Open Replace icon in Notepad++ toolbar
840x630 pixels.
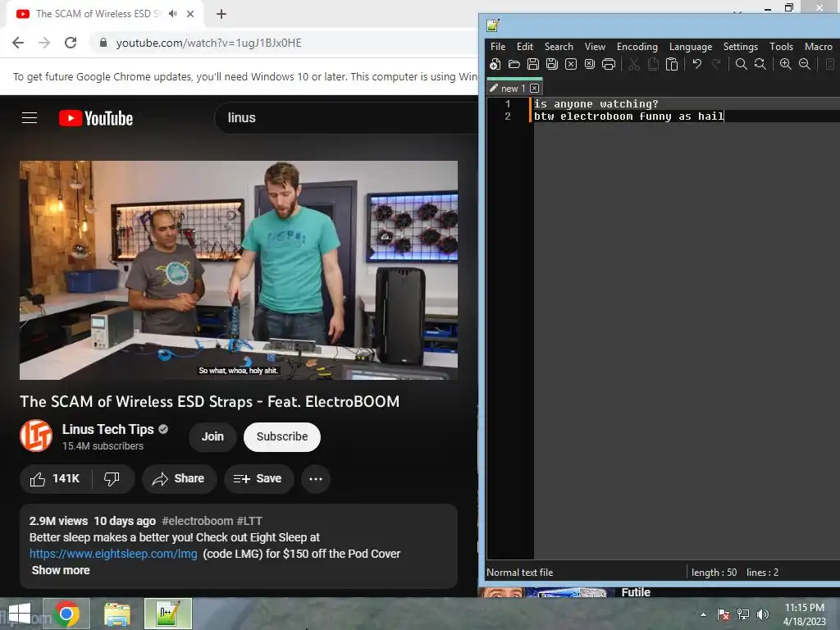pyautogui.click(x=760, y=64)
